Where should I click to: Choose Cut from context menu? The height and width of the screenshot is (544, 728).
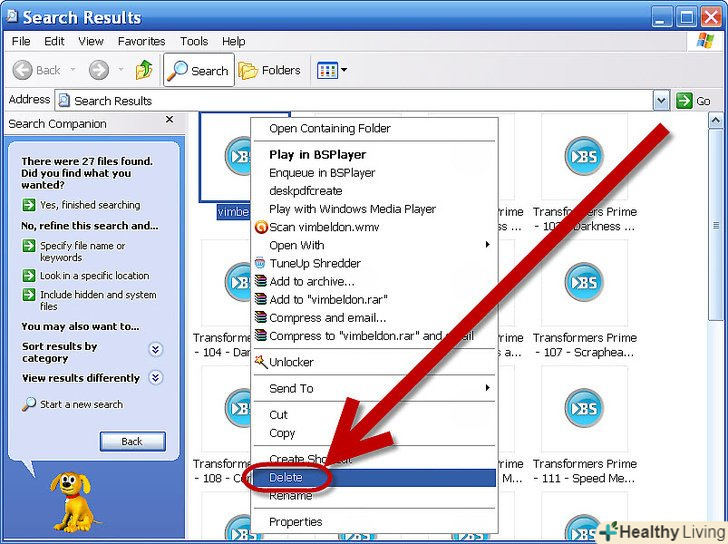[374, 414]
